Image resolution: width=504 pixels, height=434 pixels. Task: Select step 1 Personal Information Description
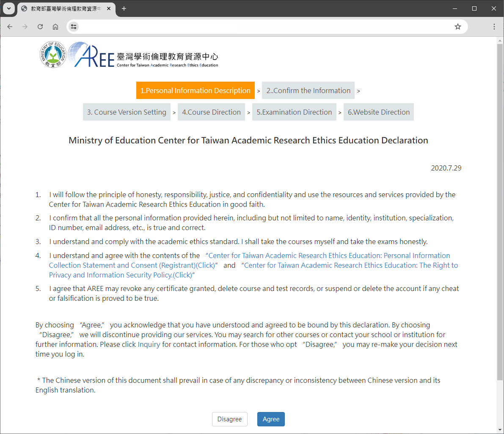tap(196, 91)
